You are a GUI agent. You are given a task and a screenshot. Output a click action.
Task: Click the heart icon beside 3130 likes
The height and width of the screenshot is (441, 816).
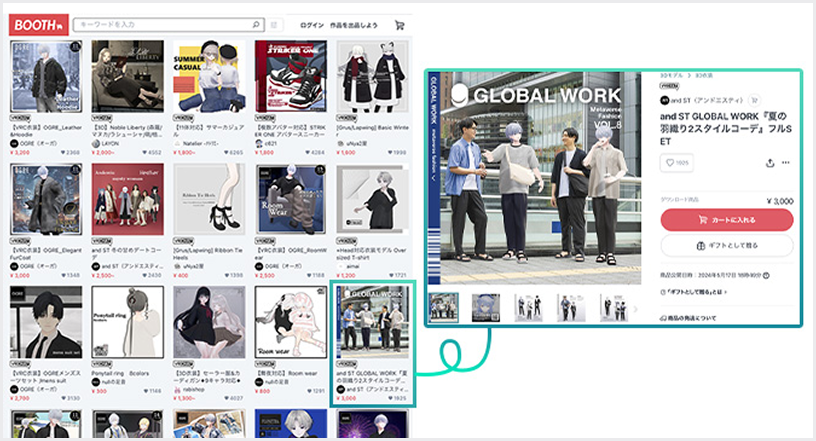coord(63,398)
